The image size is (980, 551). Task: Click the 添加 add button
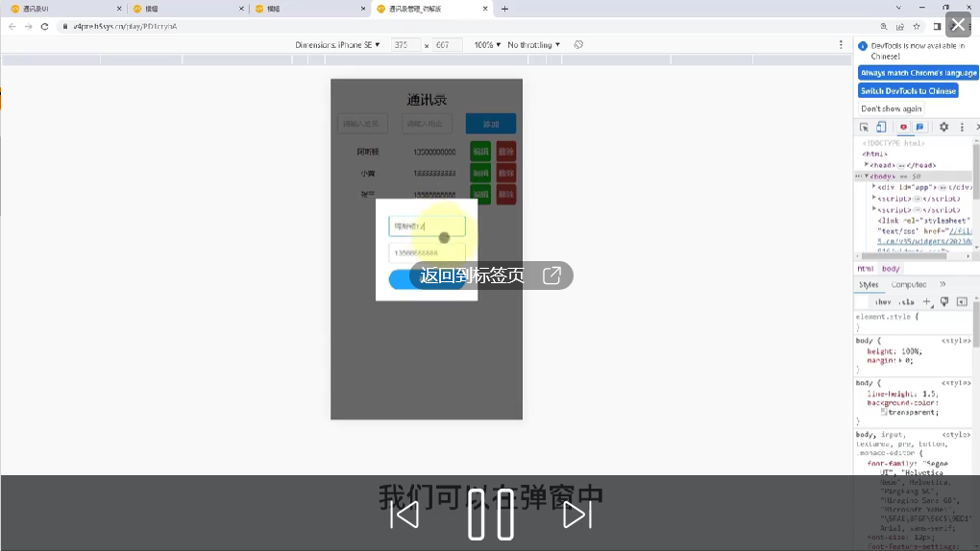point(491,124)
